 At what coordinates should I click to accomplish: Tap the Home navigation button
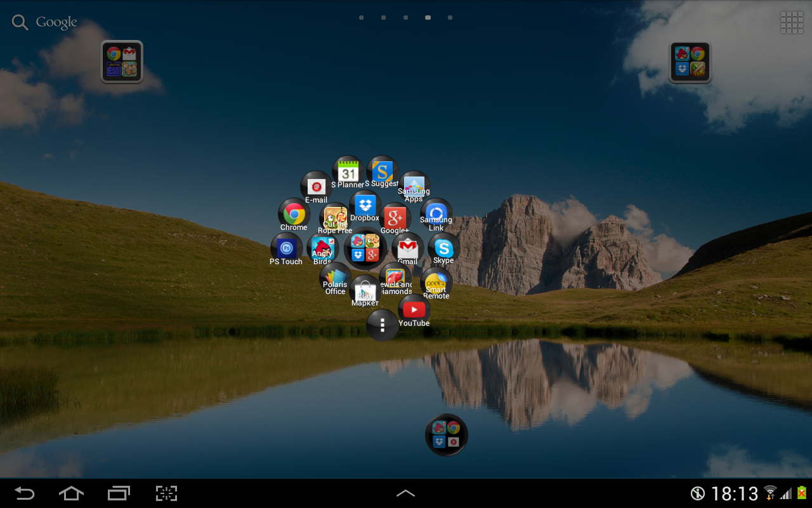click(71, 493)
